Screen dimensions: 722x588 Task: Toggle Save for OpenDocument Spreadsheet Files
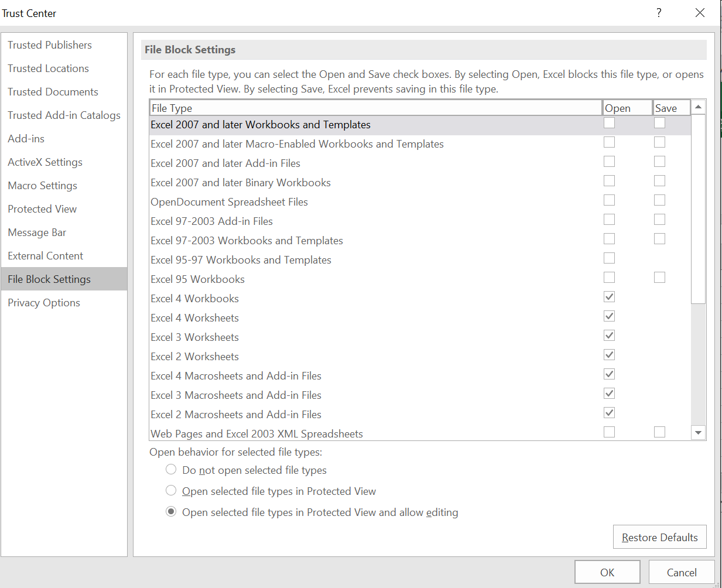[x=660, y=200]
